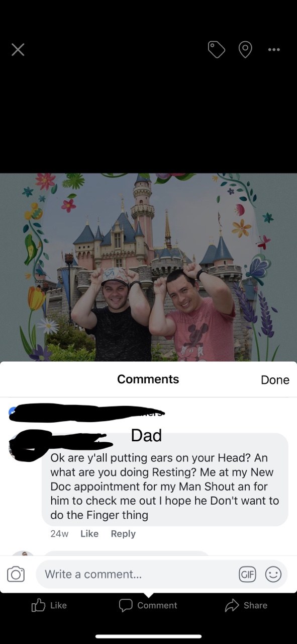Dismiss comments with Done
This screenshot has height=644, width=297.
tap(275, 380)
